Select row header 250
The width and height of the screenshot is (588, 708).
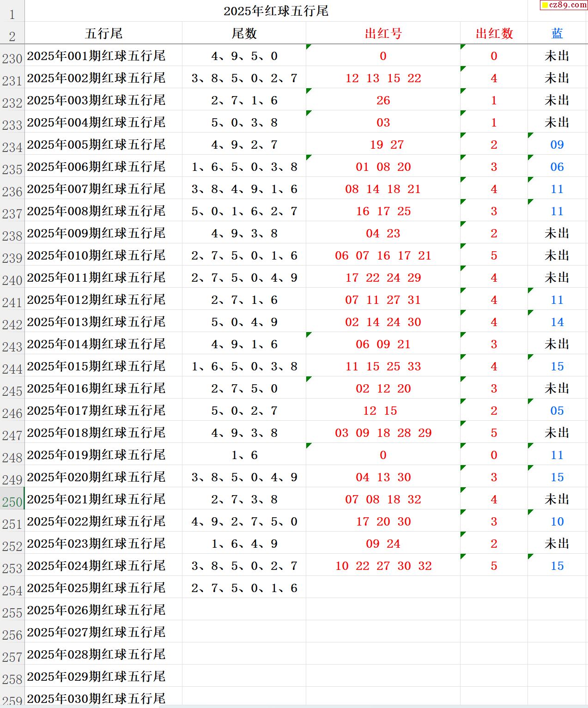[12, 499]
